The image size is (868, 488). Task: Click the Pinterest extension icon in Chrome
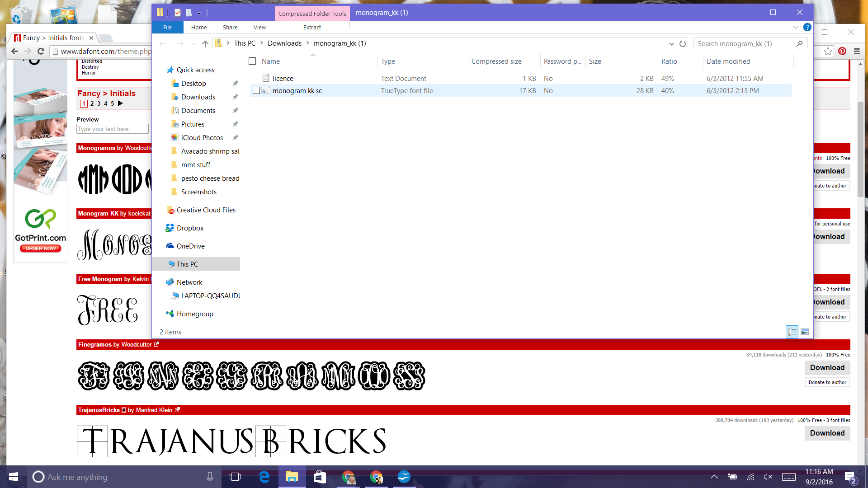click(842, 51)
